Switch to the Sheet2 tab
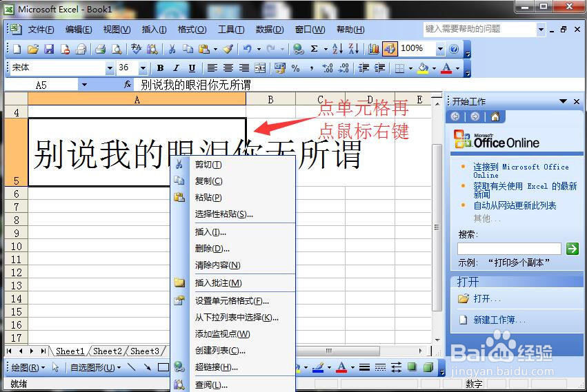This screenshot has width=587, height=392. click(108, 351)
